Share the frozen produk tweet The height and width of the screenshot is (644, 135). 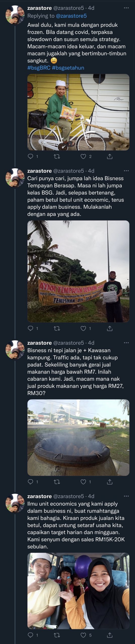coord(110,156)
